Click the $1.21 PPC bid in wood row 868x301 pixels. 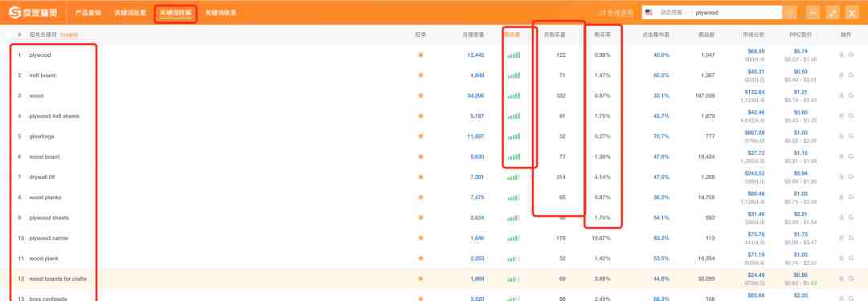click(x=800, y=92)
